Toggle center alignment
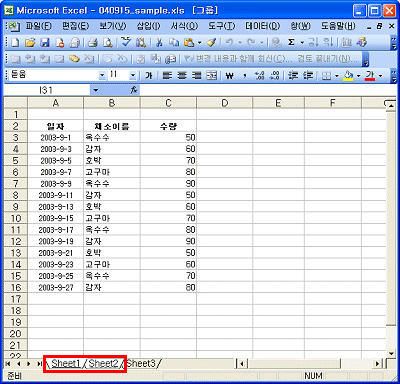The height and width of the screenshot is (384, 400). pos(182,76)
